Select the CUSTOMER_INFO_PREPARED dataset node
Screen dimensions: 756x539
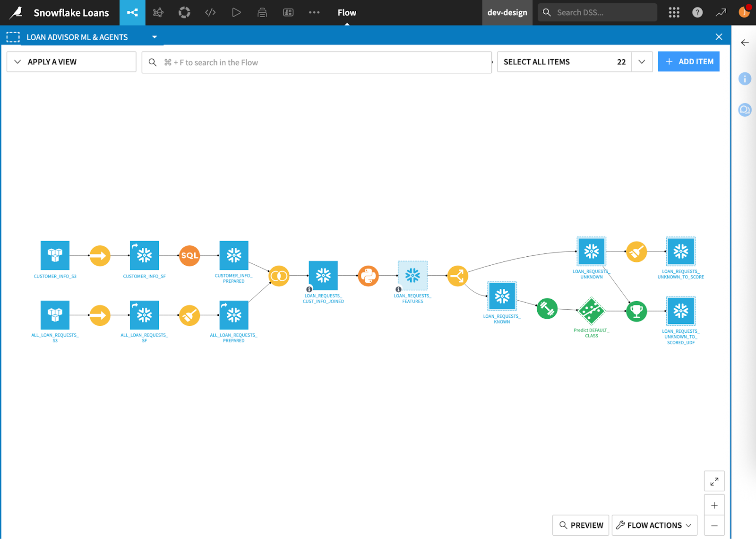(x=234, y=255)
